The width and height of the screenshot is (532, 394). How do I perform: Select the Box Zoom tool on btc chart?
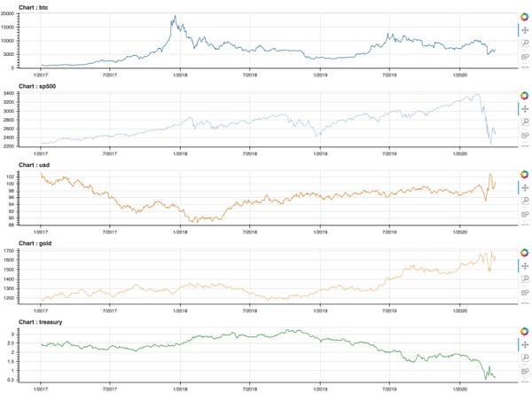pos(524,43)
